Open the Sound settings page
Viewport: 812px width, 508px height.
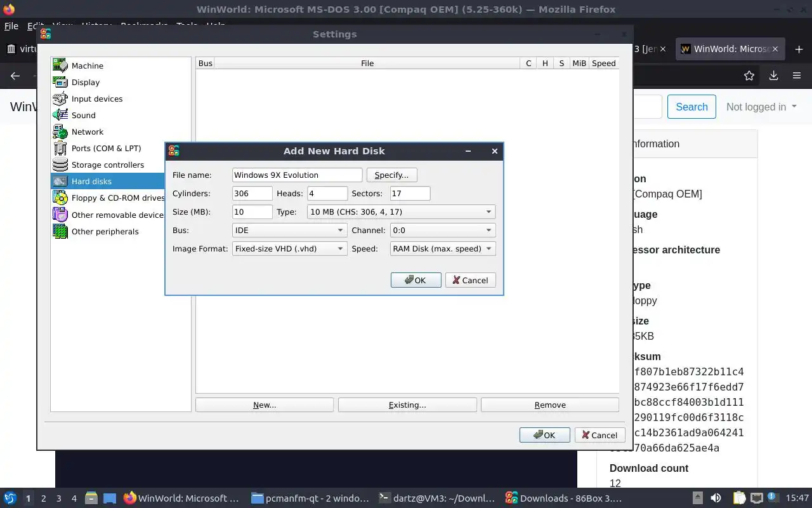pyautogui.click(x=121, y=115)
